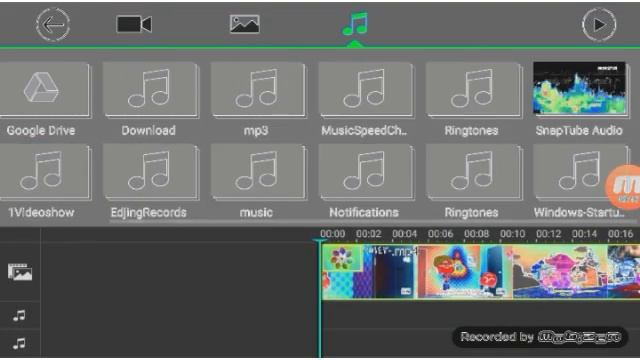Click the Download label text
The image size is (640, 360).
point(149,131)
